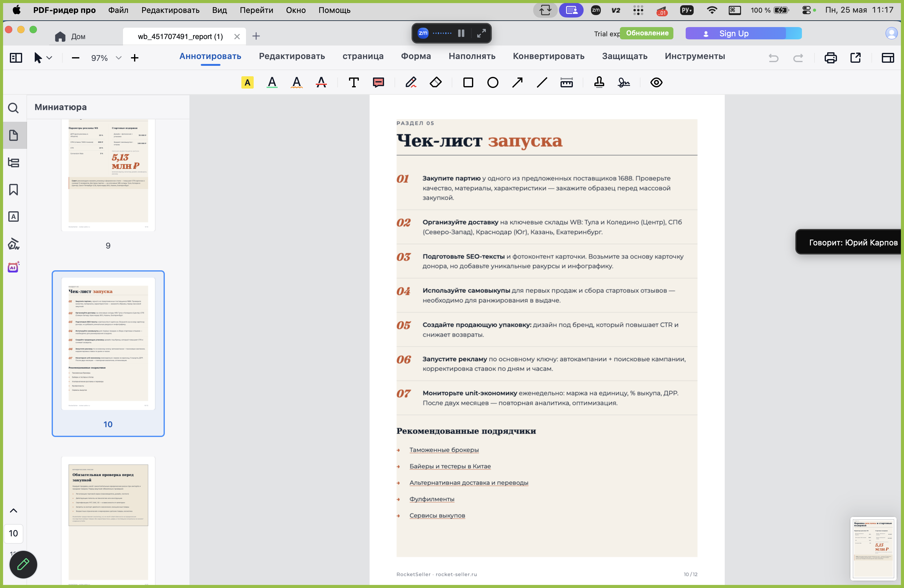Select the freehand pen drawing tool

[x=411, y=82]
